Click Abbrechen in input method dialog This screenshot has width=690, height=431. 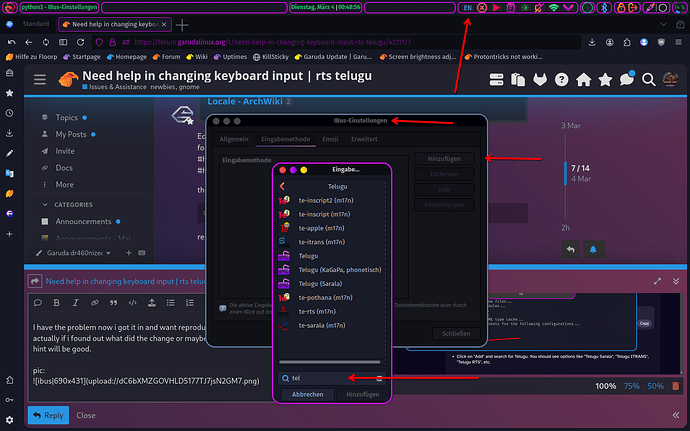pyautogui.click(x=308, y=394)
